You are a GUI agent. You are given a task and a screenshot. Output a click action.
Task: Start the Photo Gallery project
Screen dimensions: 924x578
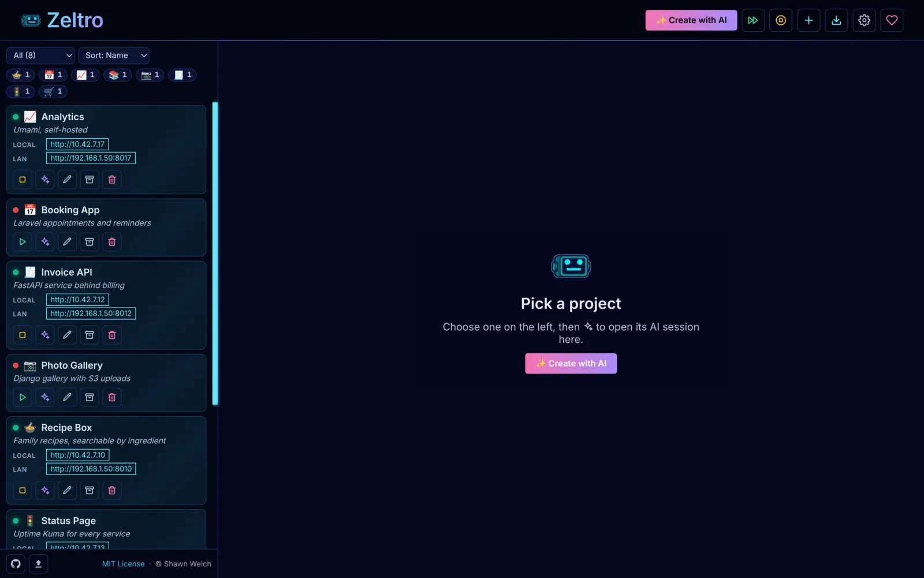23,398
